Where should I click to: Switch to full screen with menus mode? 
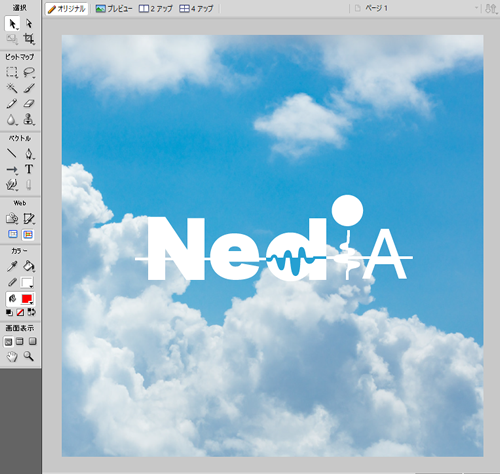[20, 341]
